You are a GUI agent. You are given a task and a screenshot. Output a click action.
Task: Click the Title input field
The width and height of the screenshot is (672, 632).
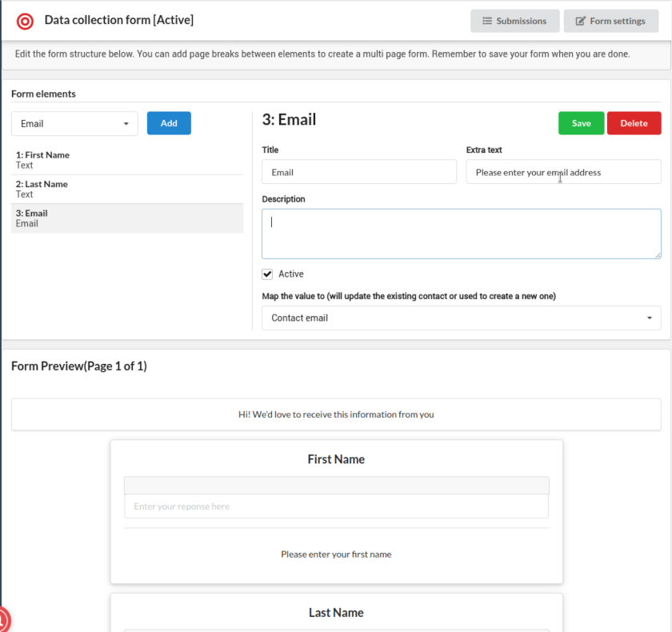(359, 171)
